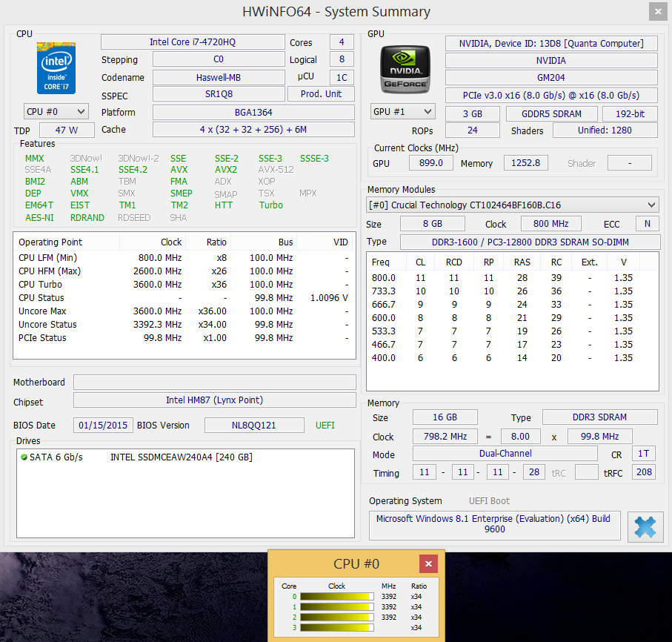Click the Dual-Channel mode field
The height and width of the screenshot is (642, 672).
click(x=505, y=454)
